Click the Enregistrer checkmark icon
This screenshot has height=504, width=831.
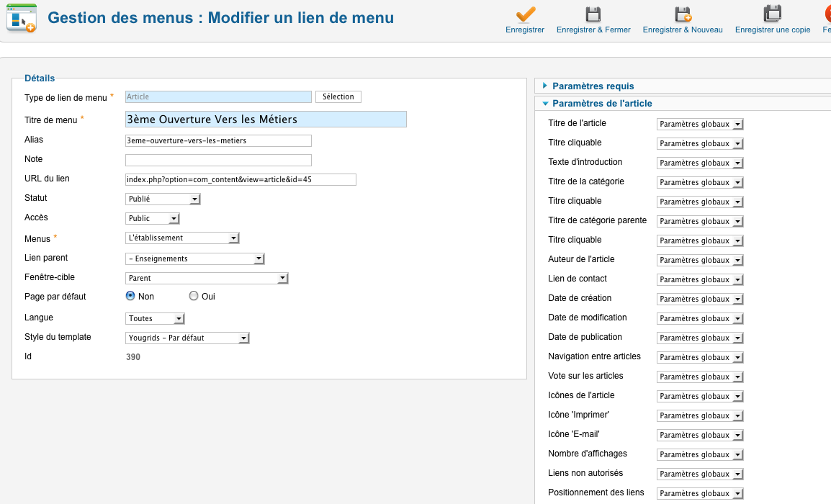525,14
